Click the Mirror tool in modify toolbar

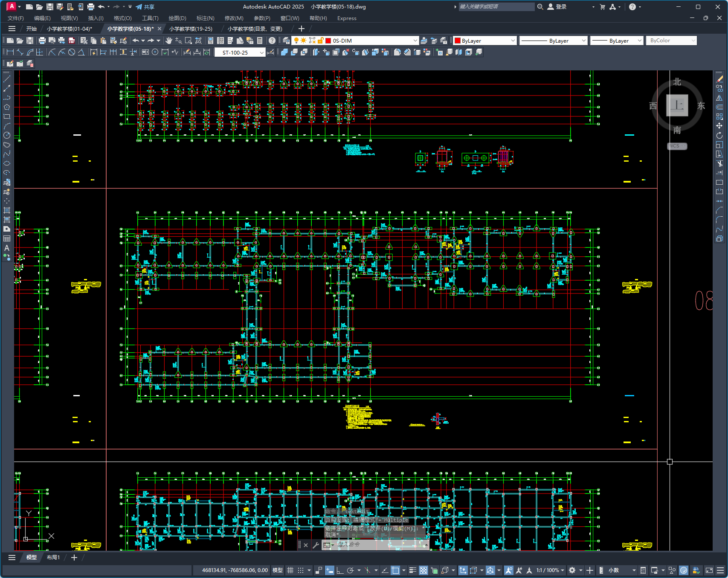(x=719, y=98)
